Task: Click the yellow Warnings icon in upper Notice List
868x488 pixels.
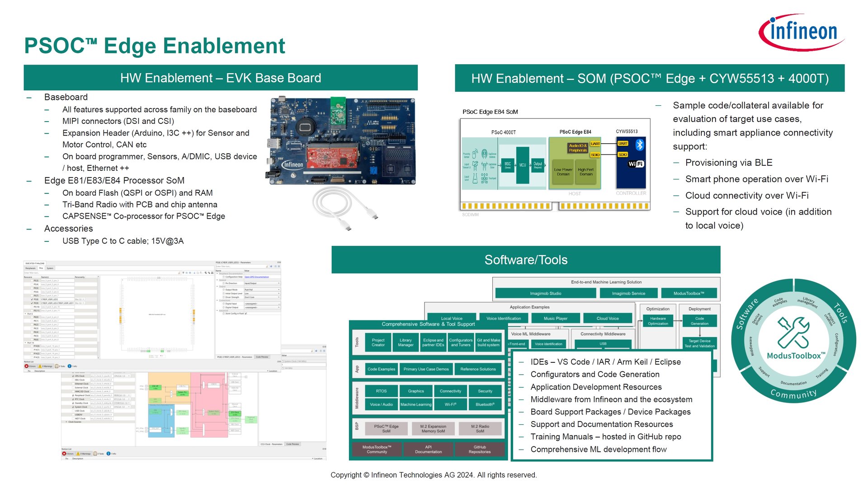Action: [x=40, y=366]
